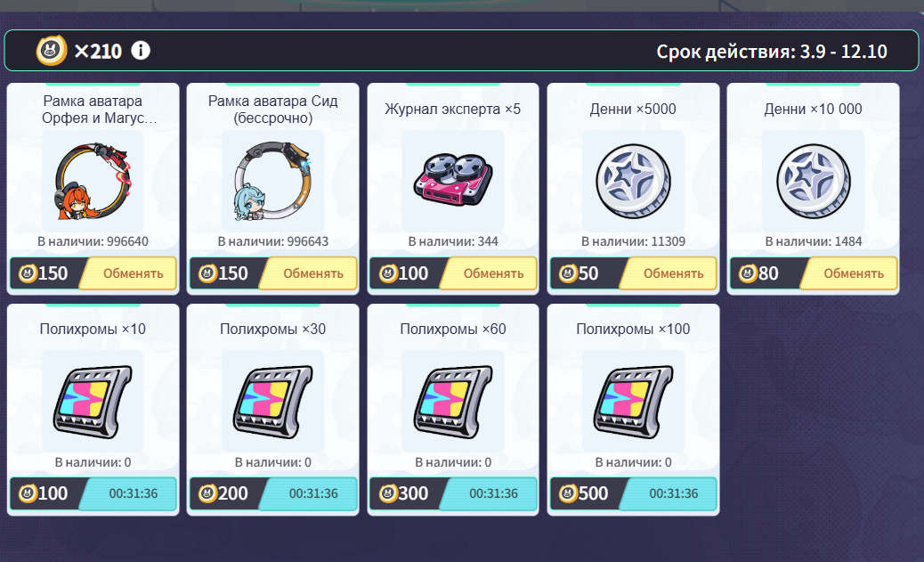
Task: Select the Орфея и Магус avatar frame image
Action: point(93,181)
